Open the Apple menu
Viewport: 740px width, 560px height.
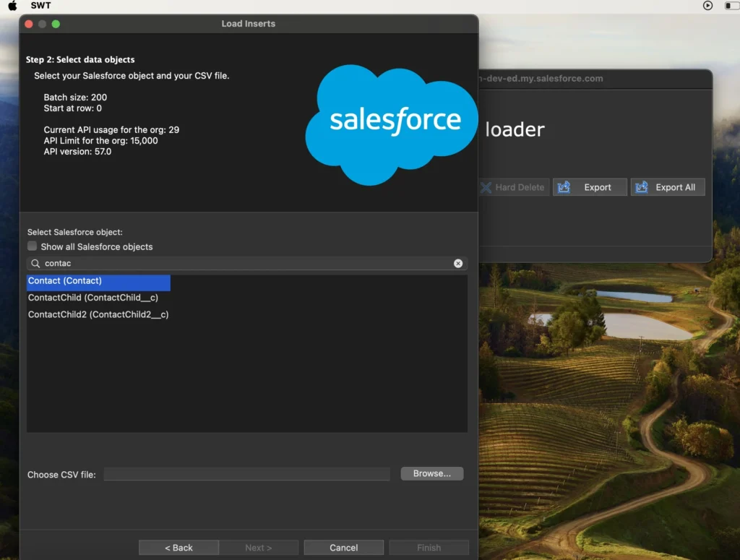(12, 6)
